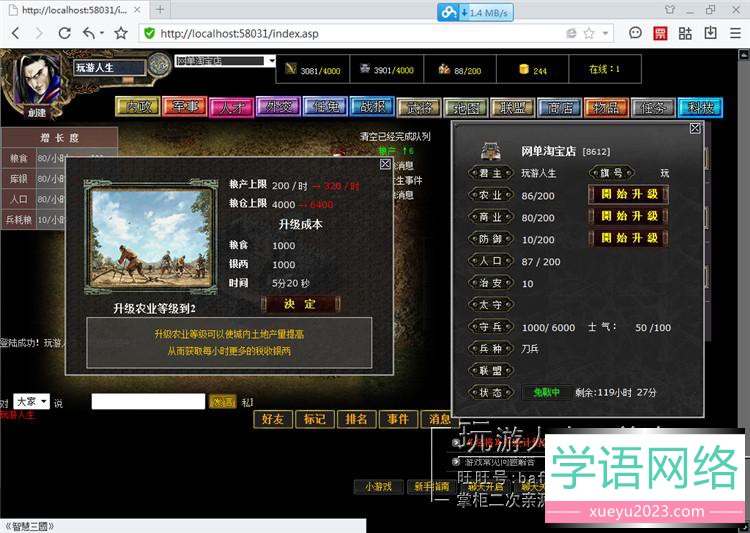Start upgrading 防御 in the city panel
Screen dimensions: 750x533
[x=628, y=238]
